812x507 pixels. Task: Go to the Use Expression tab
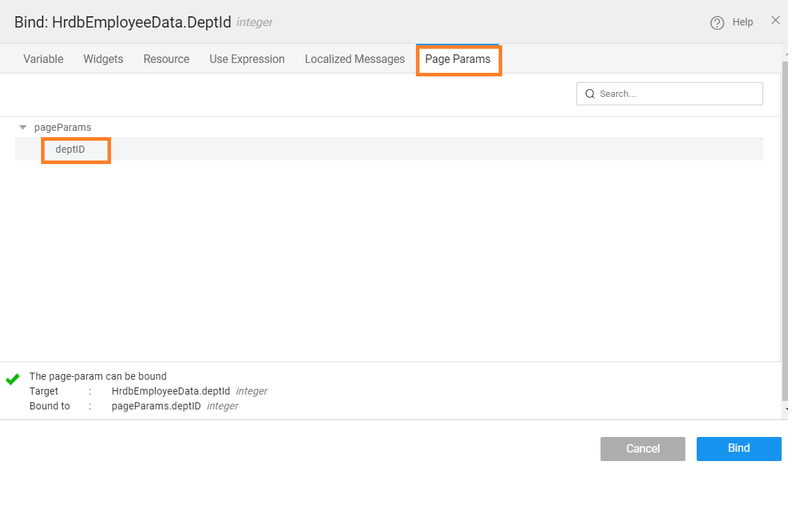pos(247,59)
